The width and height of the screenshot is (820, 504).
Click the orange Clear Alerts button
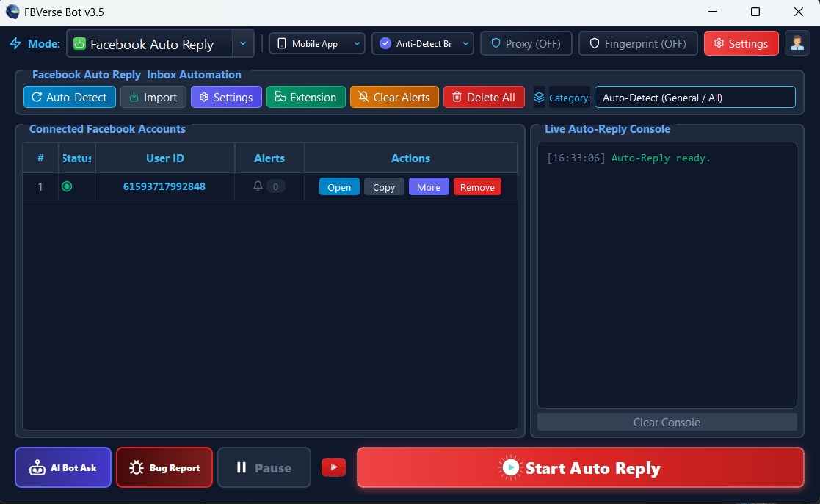(394, 98)
